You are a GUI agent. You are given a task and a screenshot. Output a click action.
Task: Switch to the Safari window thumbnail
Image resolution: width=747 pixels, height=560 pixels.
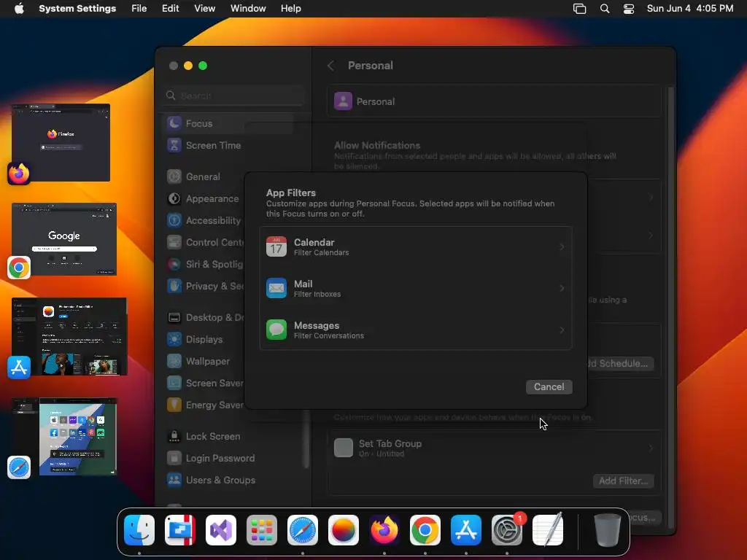click(64, 436)
